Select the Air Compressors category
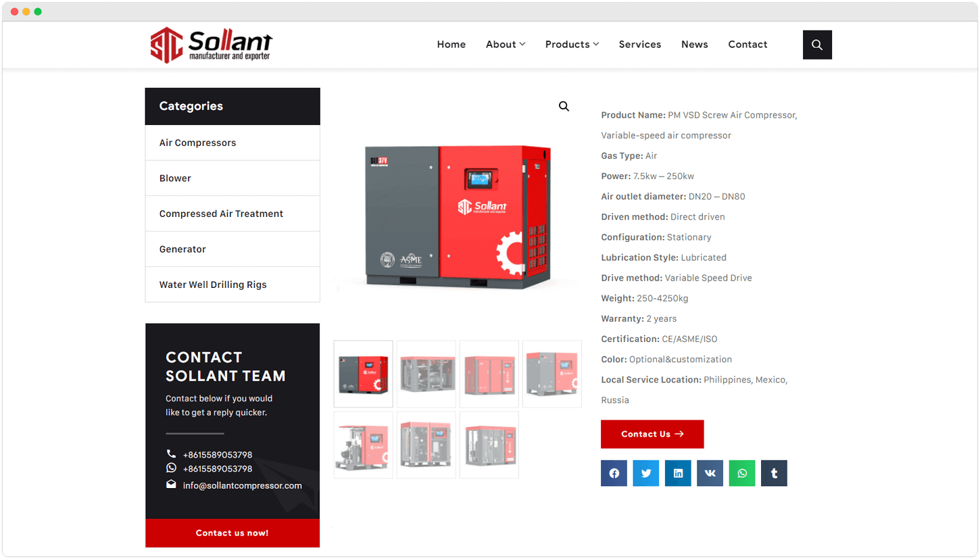The image size is (980, 559). coord(232,143)
